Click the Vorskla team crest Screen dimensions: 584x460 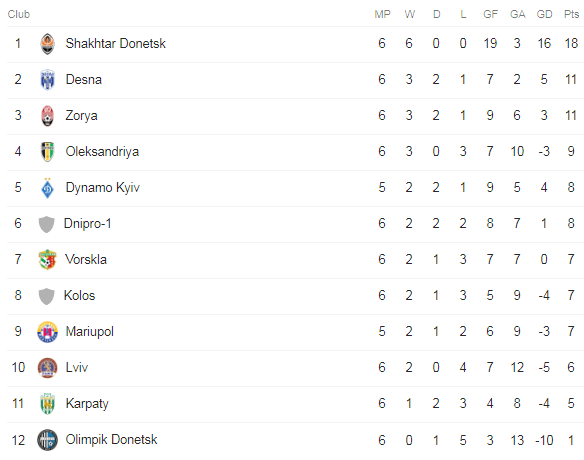(47, 260)
